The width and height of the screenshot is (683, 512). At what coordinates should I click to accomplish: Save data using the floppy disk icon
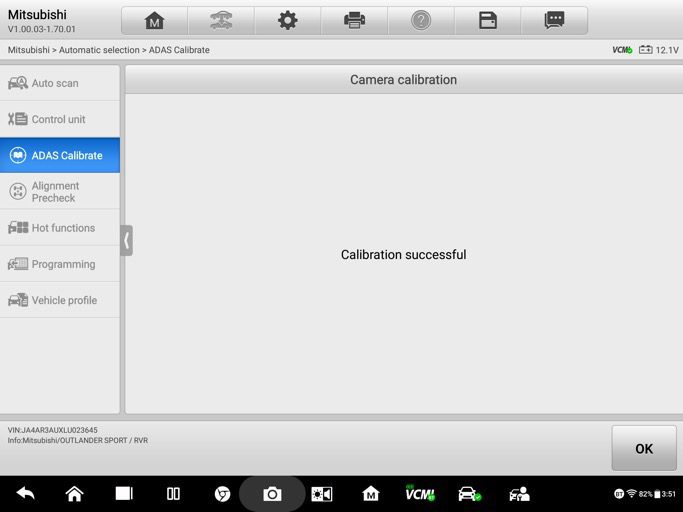[488, 21]
